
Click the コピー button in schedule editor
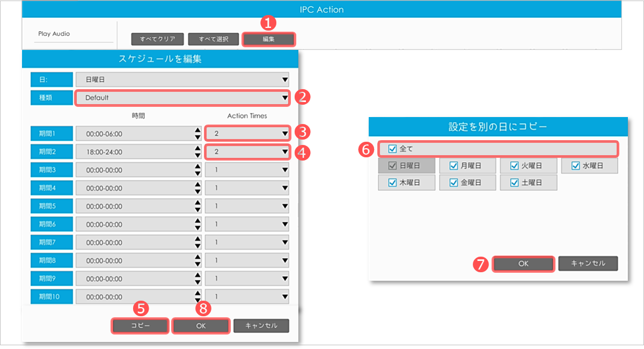pos(140,326)
